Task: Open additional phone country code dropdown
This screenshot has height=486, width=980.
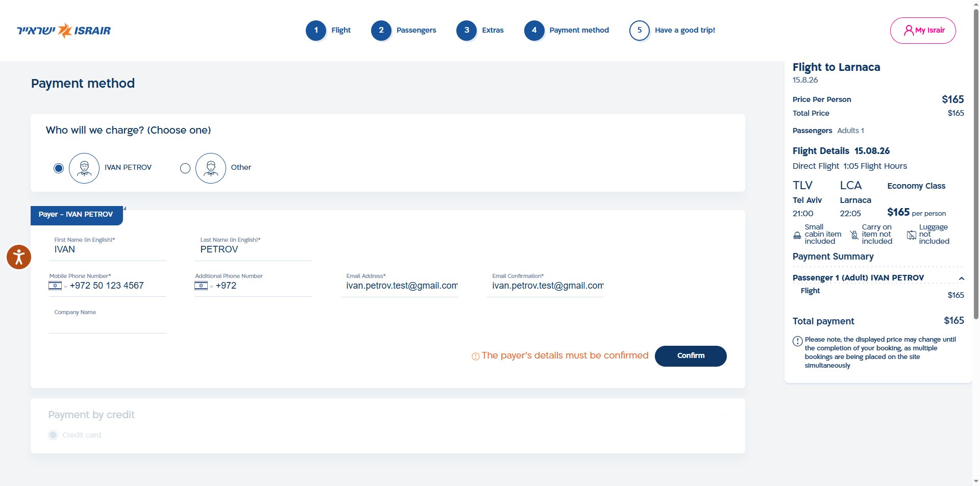Action: point(204,286)
